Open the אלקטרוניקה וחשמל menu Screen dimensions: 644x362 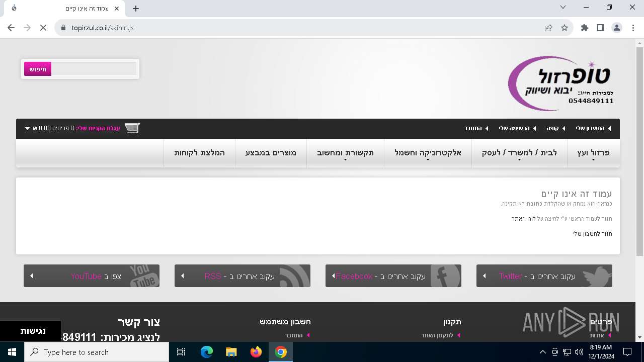click(x=428, y=153)
